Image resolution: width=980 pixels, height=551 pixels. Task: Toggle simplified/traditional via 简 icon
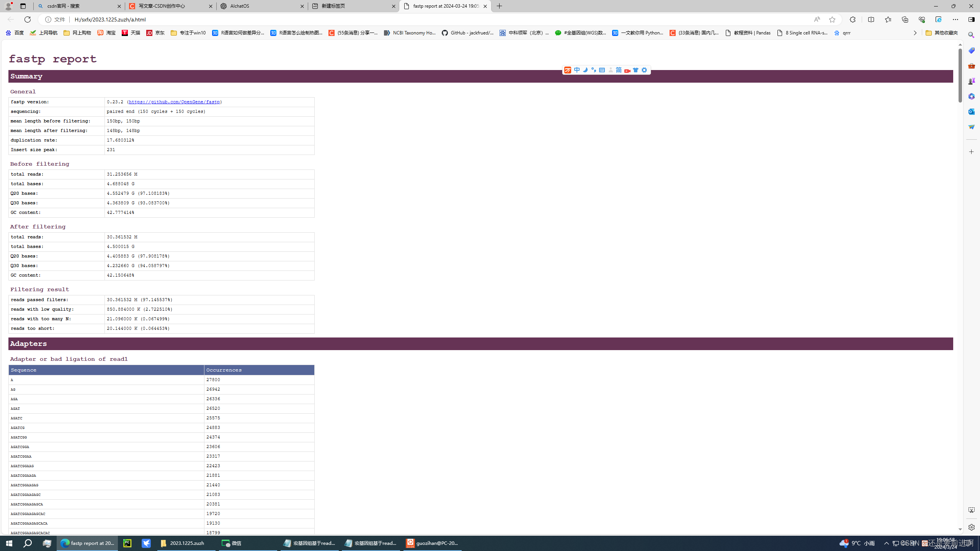click(618, 70)
